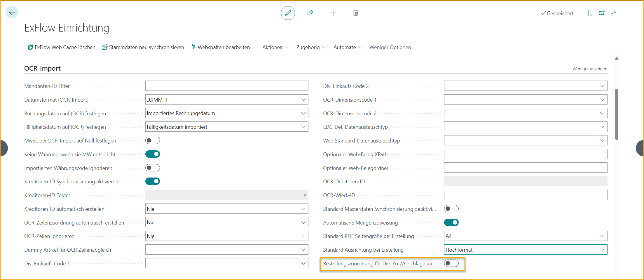
Task: Open OCR-Dimensionscode 2 dropdown
Action: pyautogui.click(x=602, y=113)
